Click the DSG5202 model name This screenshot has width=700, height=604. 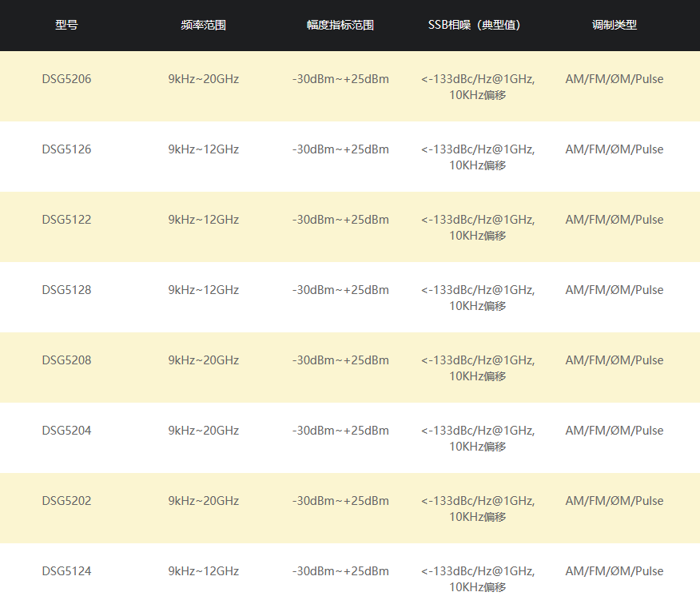66,501
